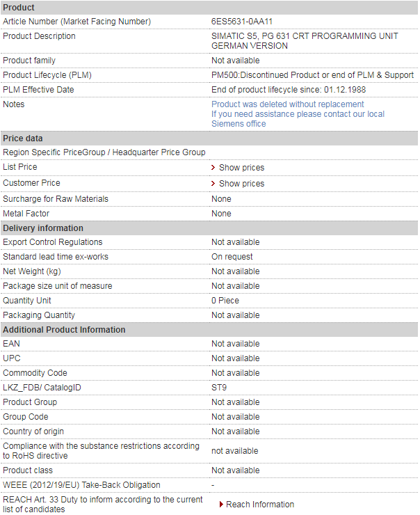Click the article number 6ES5631-0AA11
Viewport: 420px width, 515px height.
coord(242,22)
